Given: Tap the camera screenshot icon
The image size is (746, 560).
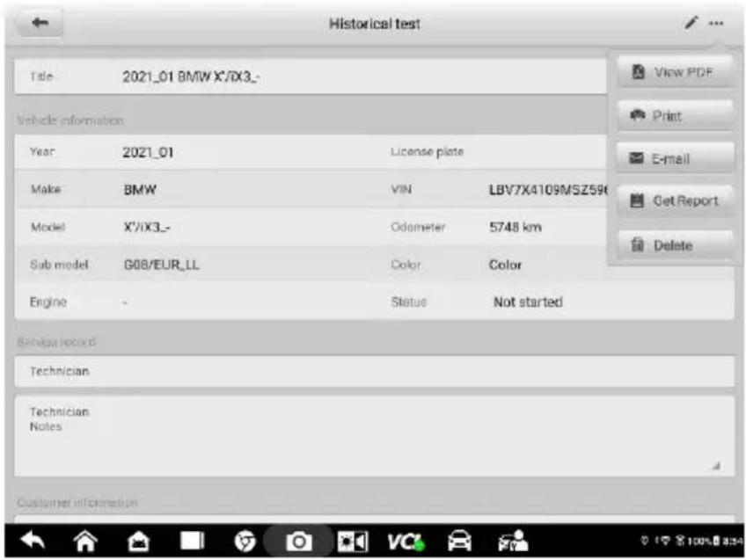Looking at the screenshot, I should pyautogui.click(x=298, y=542).
